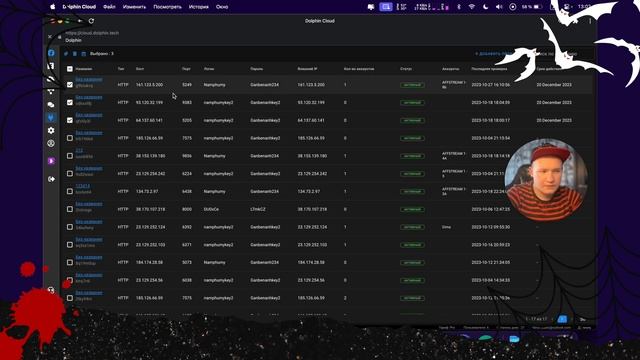
Task: Click the round globe sidebar icon below gear
Action: (x=51, y=143)
